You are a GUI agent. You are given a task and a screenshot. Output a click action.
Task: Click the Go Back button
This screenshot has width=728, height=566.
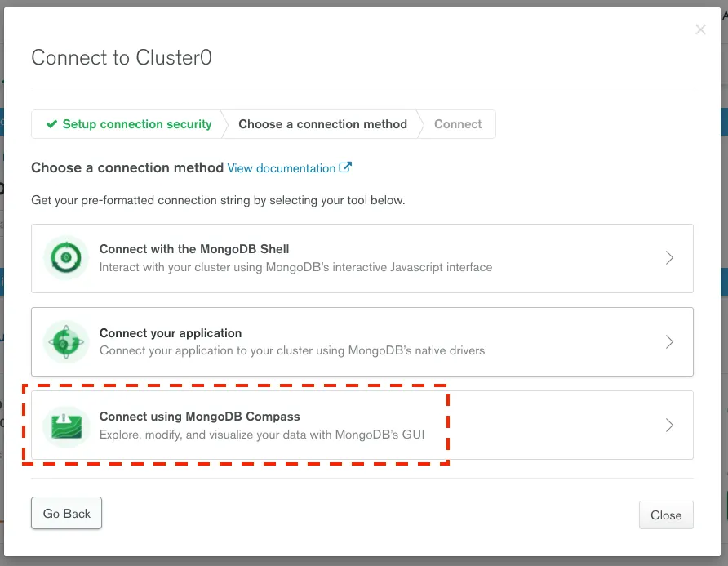point(66,513)
